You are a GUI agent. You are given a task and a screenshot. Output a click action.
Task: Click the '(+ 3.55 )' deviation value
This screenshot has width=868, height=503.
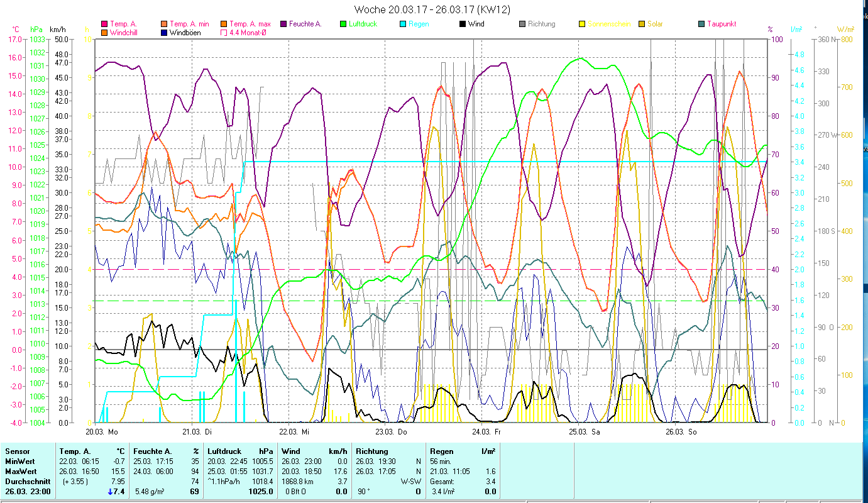click(75, 481)
